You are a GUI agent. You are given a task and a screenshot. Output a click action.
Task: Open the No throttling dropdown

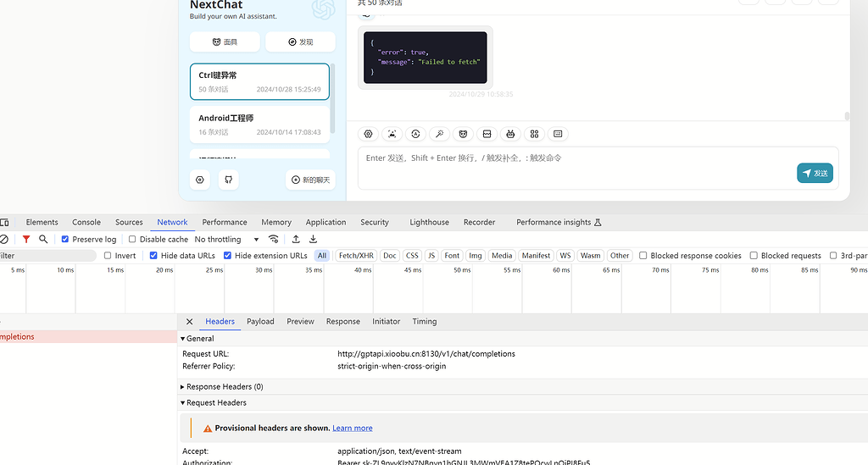click(x=226, y=240)
